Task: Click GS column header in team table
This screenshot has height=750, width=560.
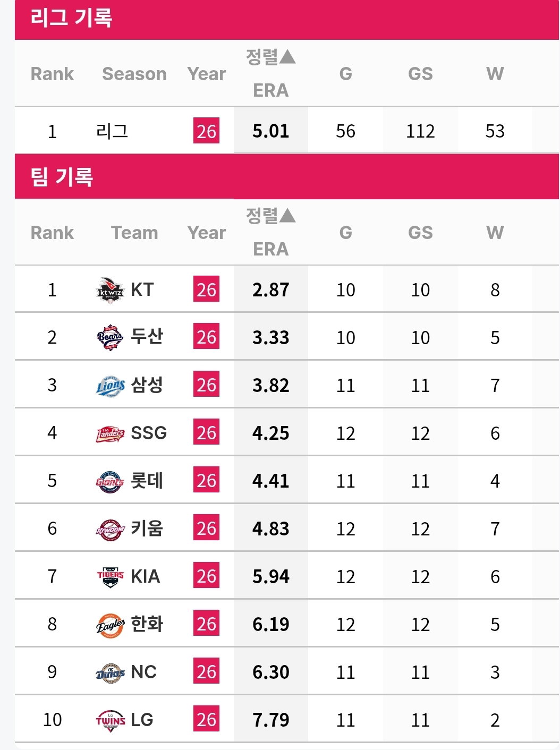Action: [420, 233]
